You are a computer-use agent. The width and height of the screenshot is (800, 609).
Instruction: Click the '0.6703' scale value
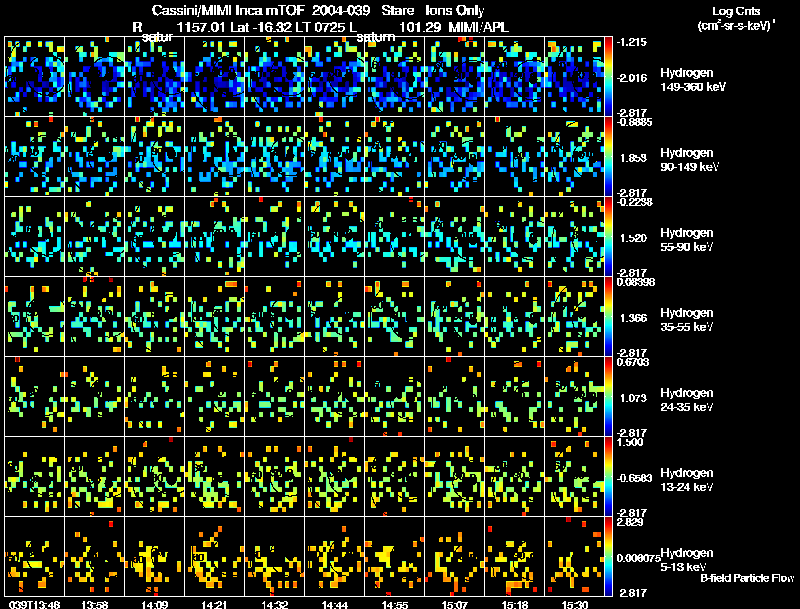(632, 362)
